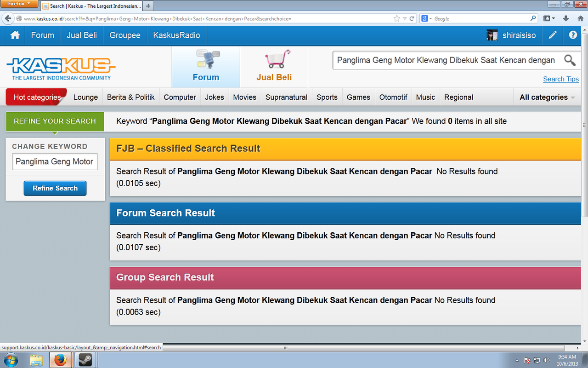This screenshot has height=368, width=588.
Task: Open the Sports category
Action: tap(327, 98)
